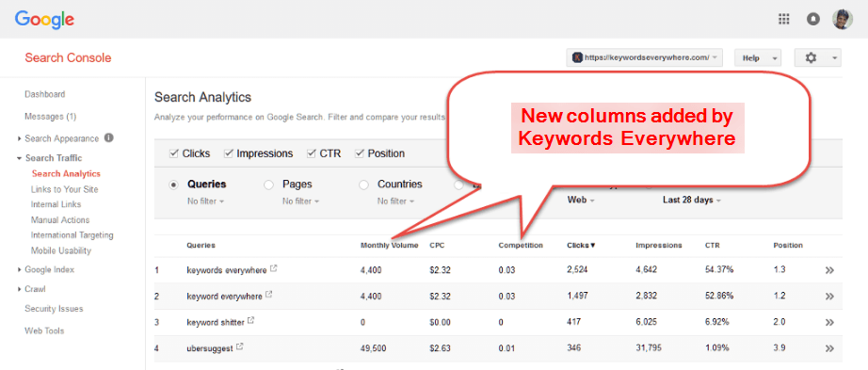Open Search Analytics sidebar item
Image resolution: width=868 pixels, height=370 pixels.
click(x=66, y=173)
